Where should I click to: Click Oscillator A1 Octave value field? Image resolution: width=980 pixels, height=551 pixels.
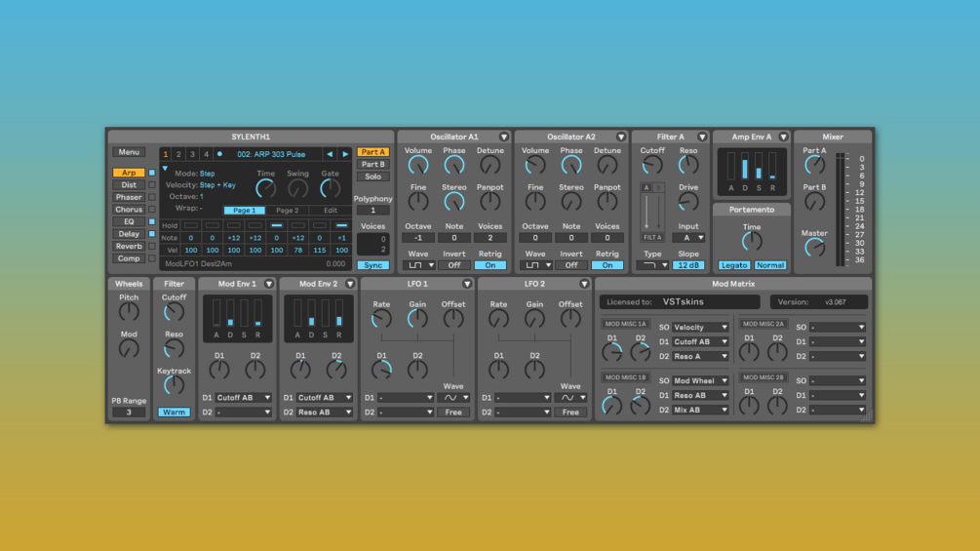[418, 238]
